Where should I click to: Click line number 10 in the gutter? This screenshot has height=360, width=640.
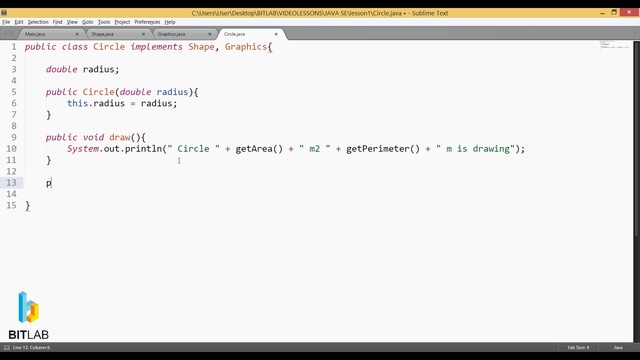point(11,149)
